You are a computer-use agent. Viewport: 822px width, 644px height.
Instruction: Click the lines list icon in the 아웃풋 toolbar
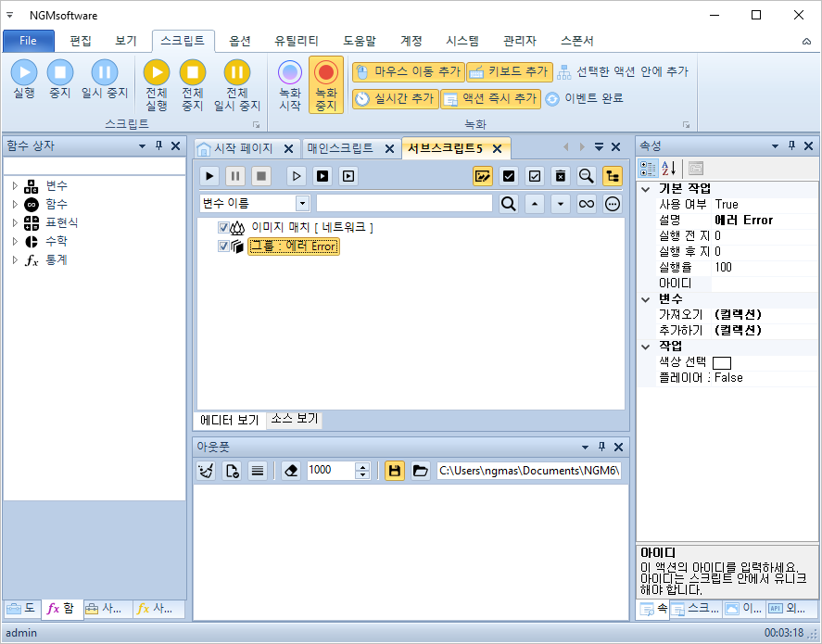[x=258, y=471]
